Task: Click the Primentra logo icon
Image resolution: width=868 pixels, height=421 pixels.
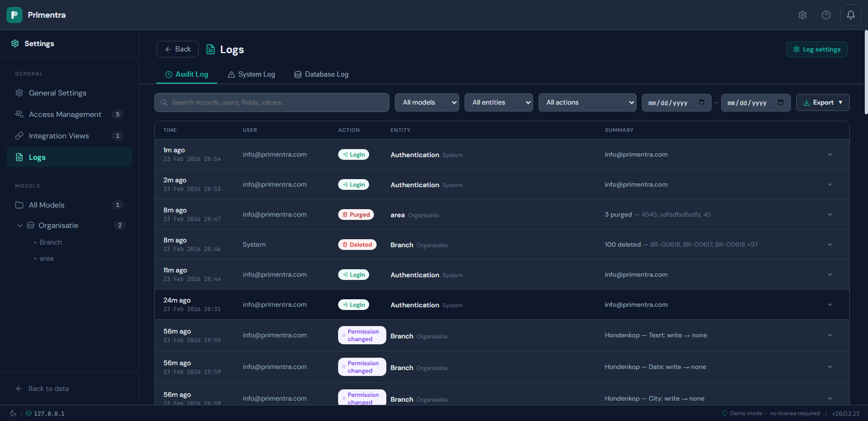Action: (x=14, y=15)
